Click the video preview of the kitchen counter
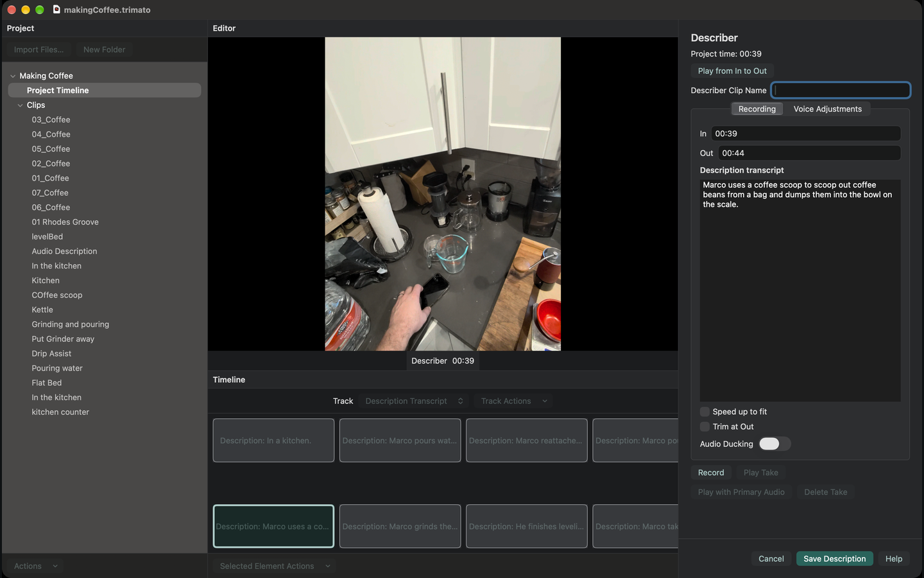The height and width of the screenshot is (578, 924). [x=443, y=194]
